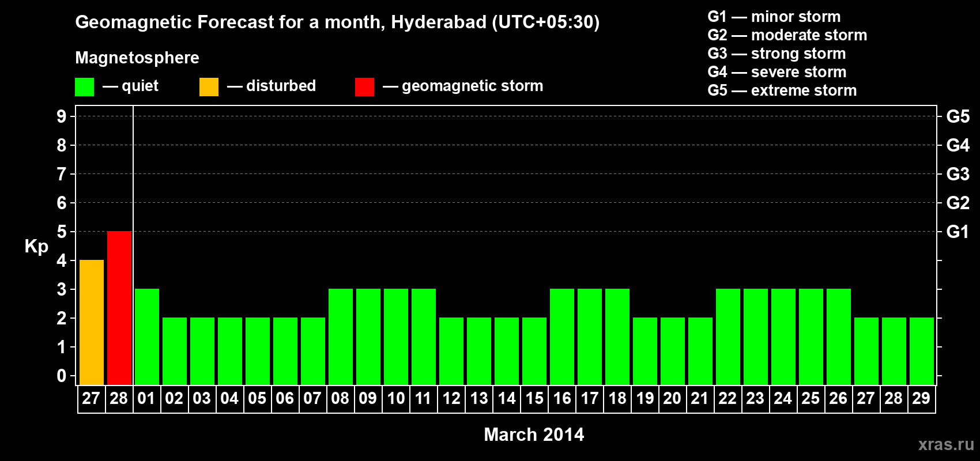
Task: Click the Kp value 8 on left axis
Action: click(x=62, y=145)
